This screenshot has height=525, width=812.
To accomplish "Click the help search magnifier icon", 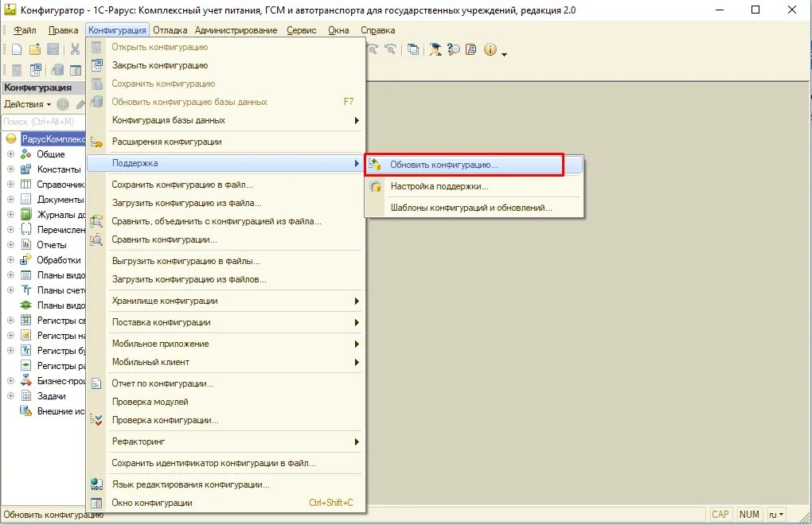I will pyautogui.click(x=453, y=49).
